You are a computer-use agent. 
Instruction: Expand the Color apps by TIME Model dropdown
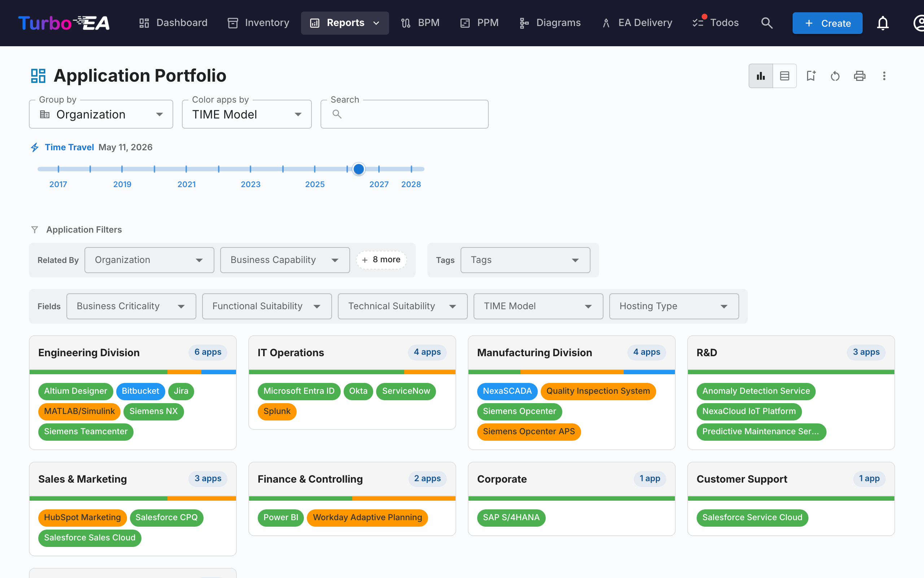tap(247, 114)
